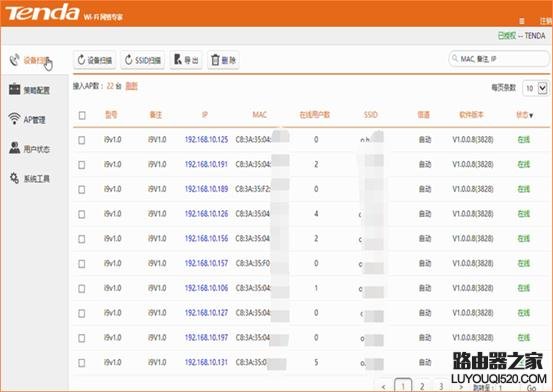Enable the checkbox for row 192.168.10.106
The image size is (553, 392).
coord(81,288)
